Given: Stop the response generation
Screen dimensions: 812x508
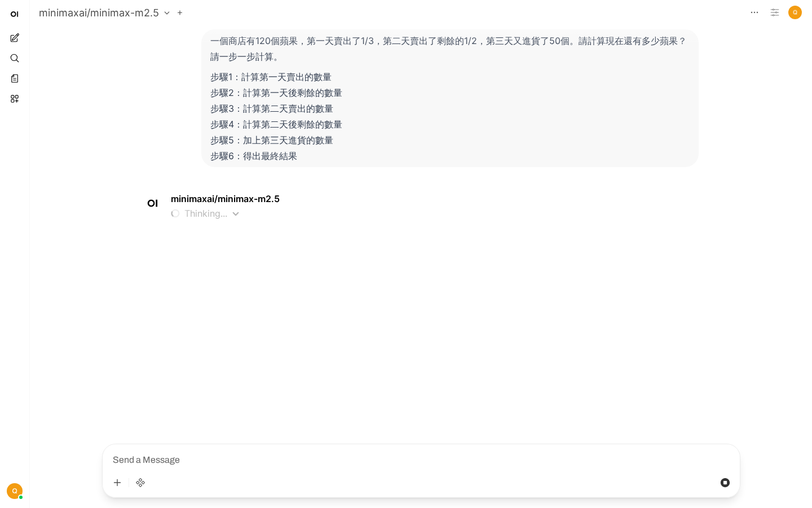Looking at the screenshot, I should (x=725, y=483).
